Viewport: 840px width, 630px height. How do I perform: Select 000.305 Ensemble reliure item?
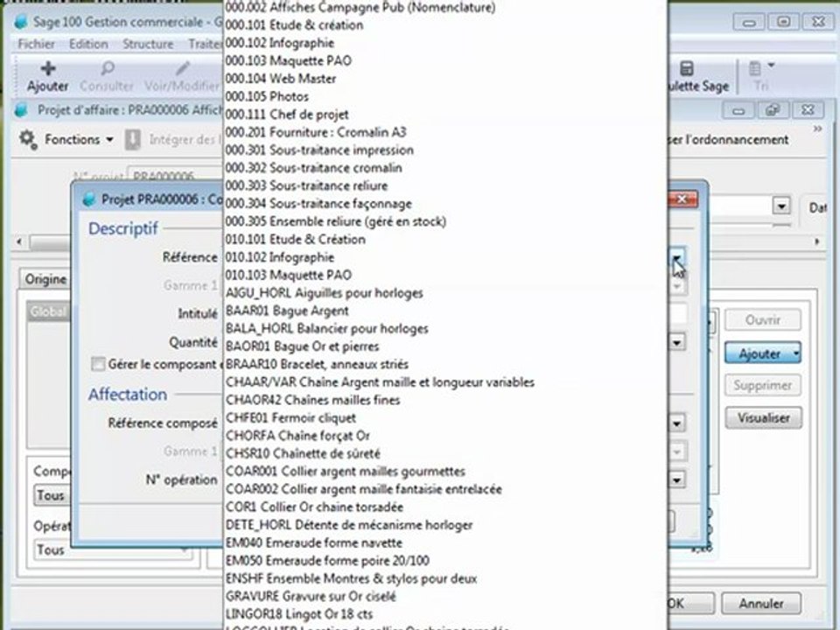click(x=335, y=221)
